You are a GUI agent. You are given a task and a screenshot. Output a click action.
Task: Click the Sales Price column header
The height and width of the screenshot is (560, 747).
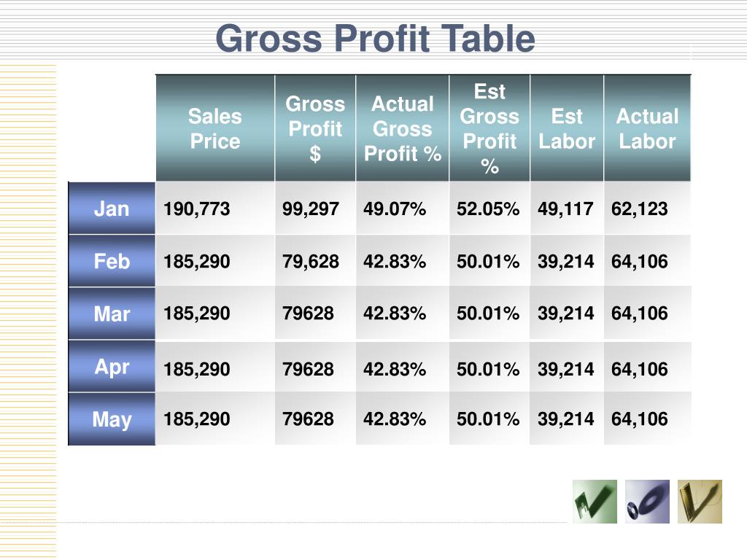tap(215, 128)
